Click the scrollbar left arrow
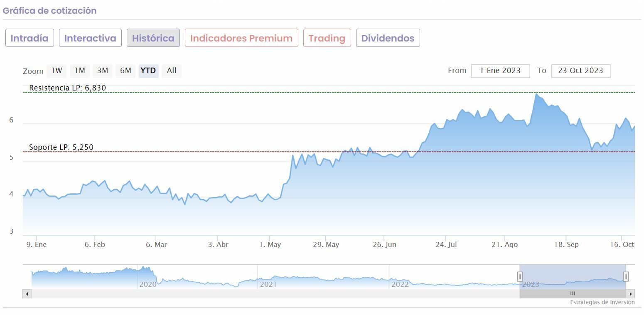 [x=27, y=294]
